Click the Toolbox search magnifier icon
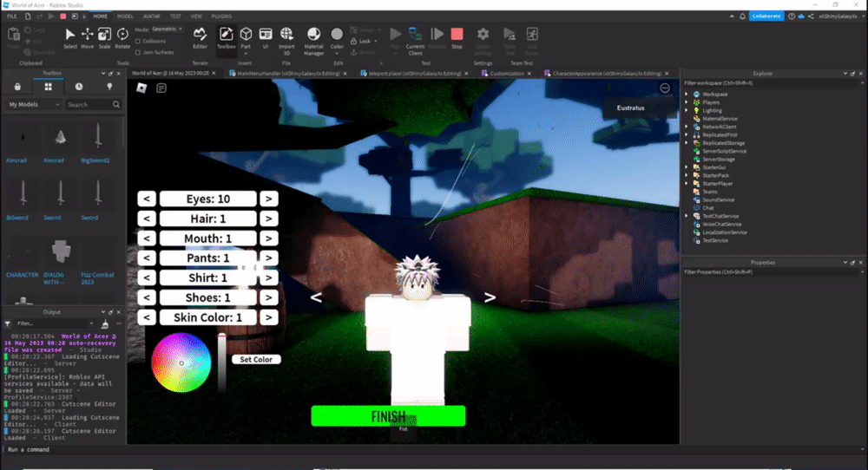 point(116,105)
